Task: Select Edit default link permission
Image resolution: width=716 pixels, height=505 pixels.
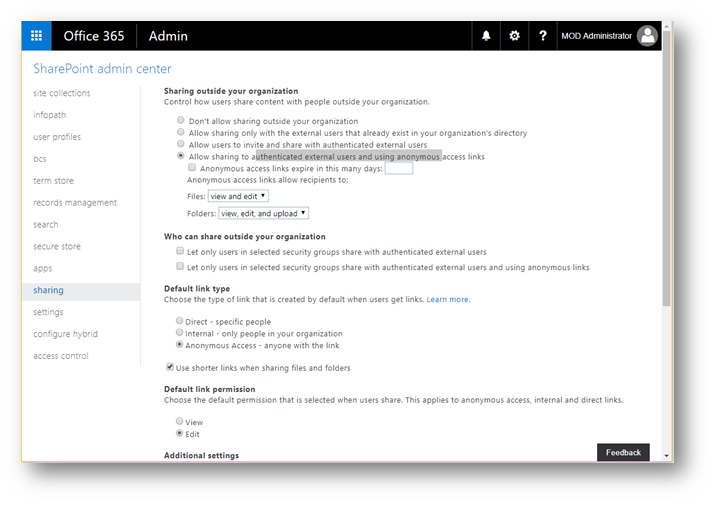Action: [179, 433]
